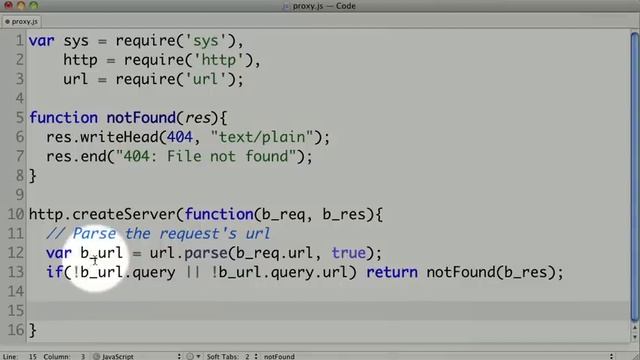This screenshot has height=360, width=640.
Task: Click the Column 3 indicator in status bar
Action: point(64,356)
